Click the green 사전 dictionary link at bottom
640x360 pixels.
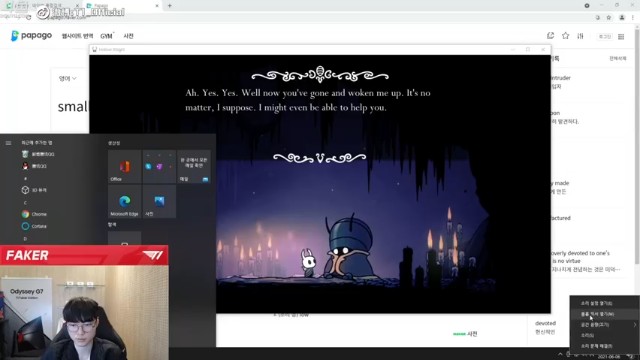click(x=465, y=334)
